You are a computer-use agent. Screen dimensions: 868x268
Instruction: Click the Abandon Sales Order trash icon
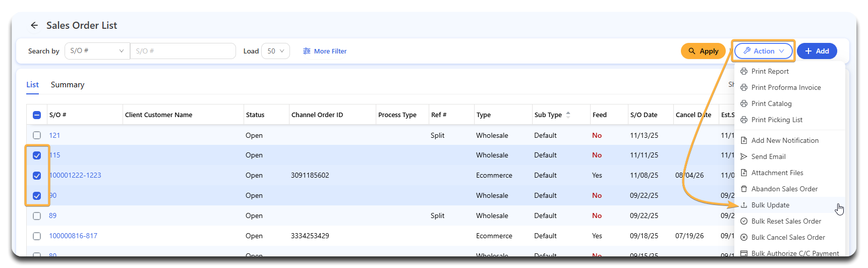744,189
